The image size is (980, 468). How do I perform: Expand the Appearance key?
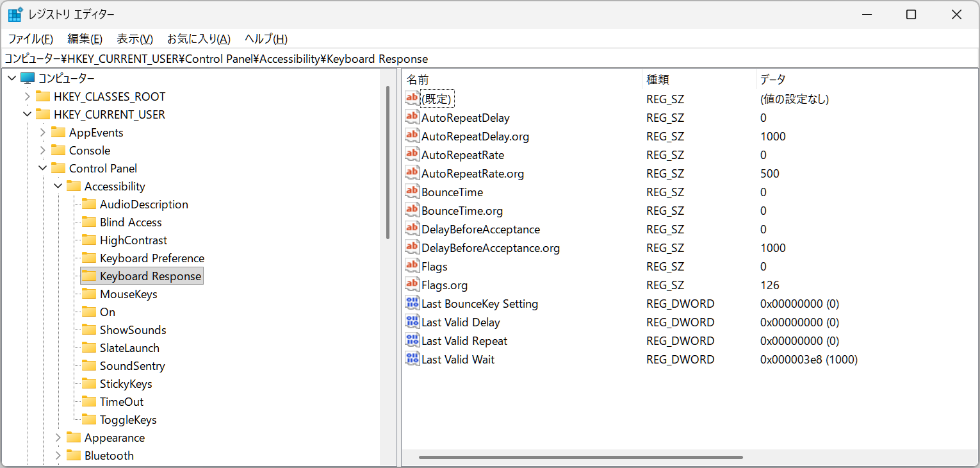pos(58,438)
